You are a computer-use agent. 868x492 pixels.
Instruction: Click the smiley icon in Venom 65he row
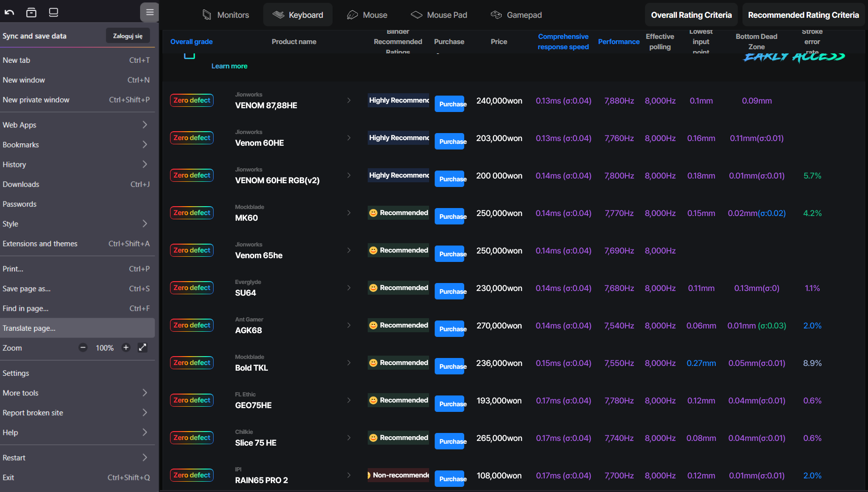tap(373, 250)
